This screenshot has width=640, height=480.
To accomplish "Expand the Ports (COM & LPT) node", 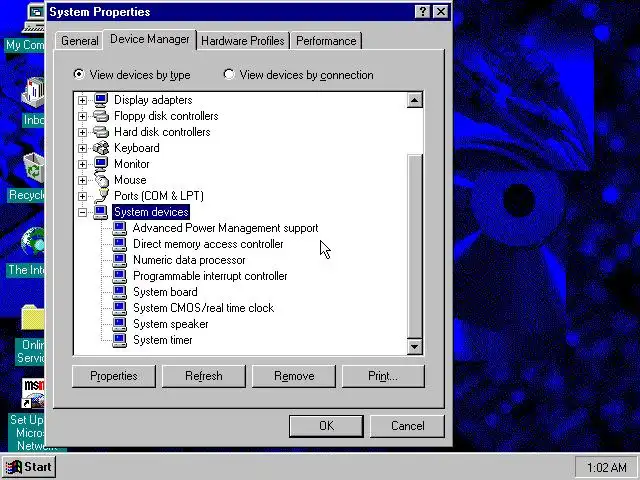I will point(82,196).
